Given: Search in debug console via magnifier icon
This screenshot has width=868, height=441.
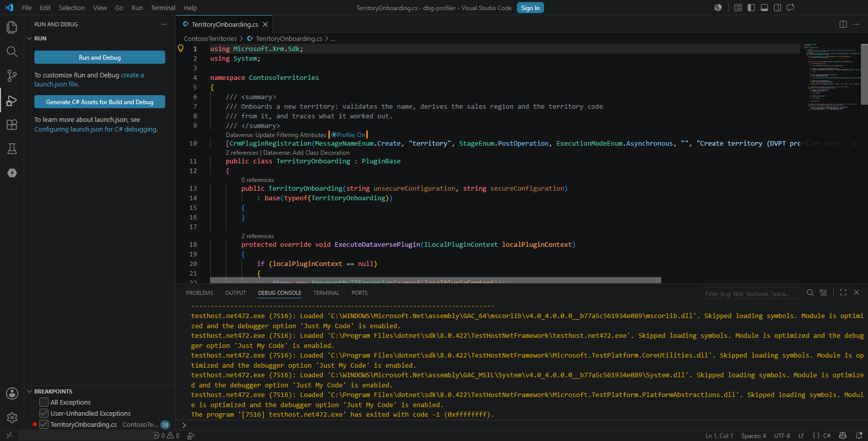Looking at the screenshot, I should (810, 292).
